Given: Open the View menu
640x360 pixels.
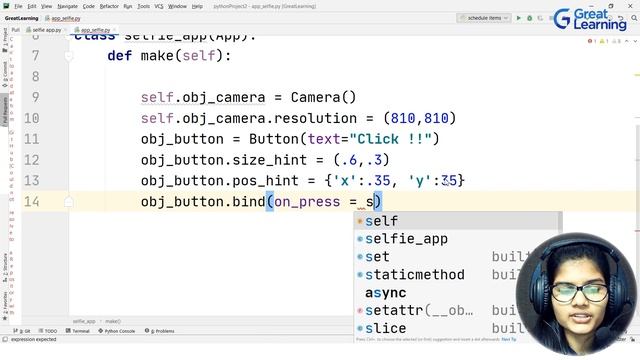Looking at the screenshot, I should coord(47,6).
